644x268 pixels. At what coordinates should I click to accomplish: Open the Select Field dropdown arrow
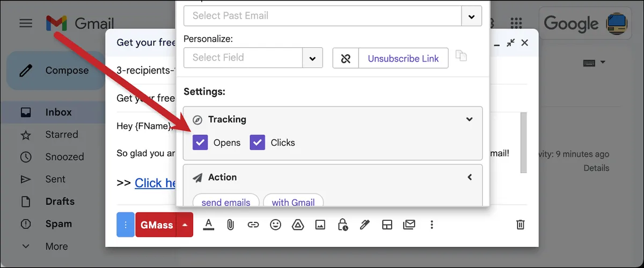coord(313,58)
